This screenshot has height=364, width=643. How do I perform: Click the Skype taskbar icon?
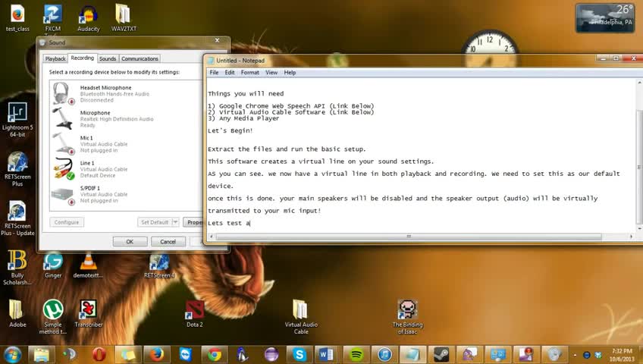click(x=300, y=355)
